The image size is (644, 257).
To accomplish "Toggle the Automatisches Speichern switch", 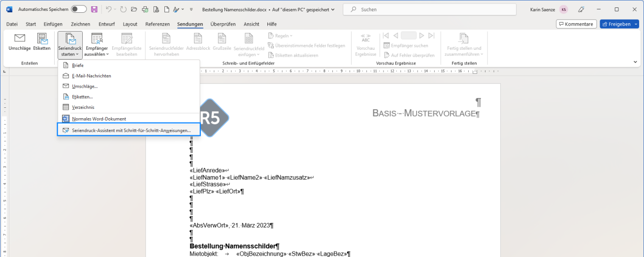I will coord(79,9).
